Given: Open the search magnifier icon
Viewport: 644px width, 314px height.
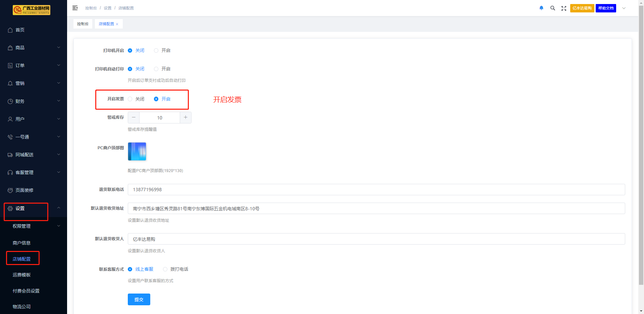Looking at the screenshot, I should 552,8.
